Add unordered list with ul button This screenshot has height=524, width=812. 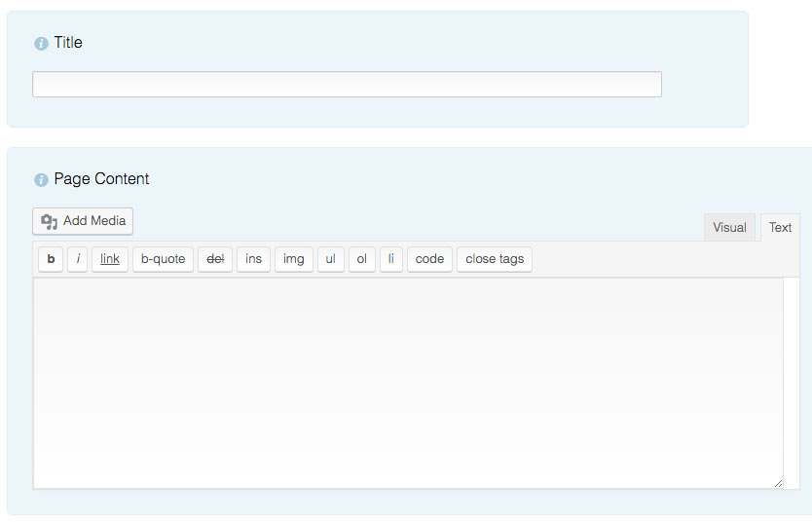tap(331, 259)
